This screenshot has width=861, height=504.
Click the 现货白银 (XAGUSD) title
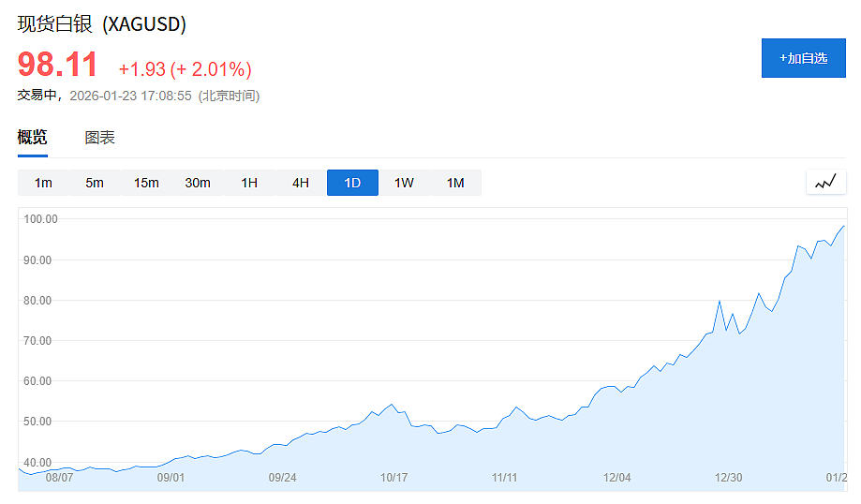(102, 24)
